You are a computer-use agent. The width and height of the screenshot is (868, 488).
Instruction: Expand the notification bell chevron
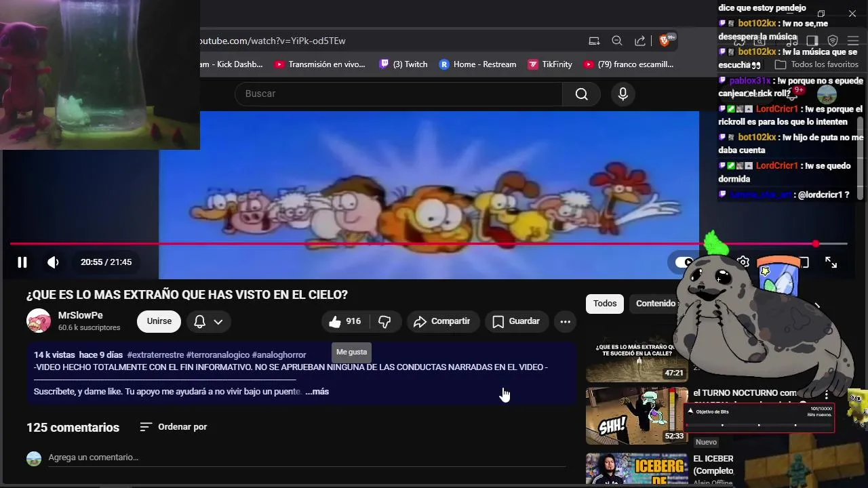click(x=218, y=322)
